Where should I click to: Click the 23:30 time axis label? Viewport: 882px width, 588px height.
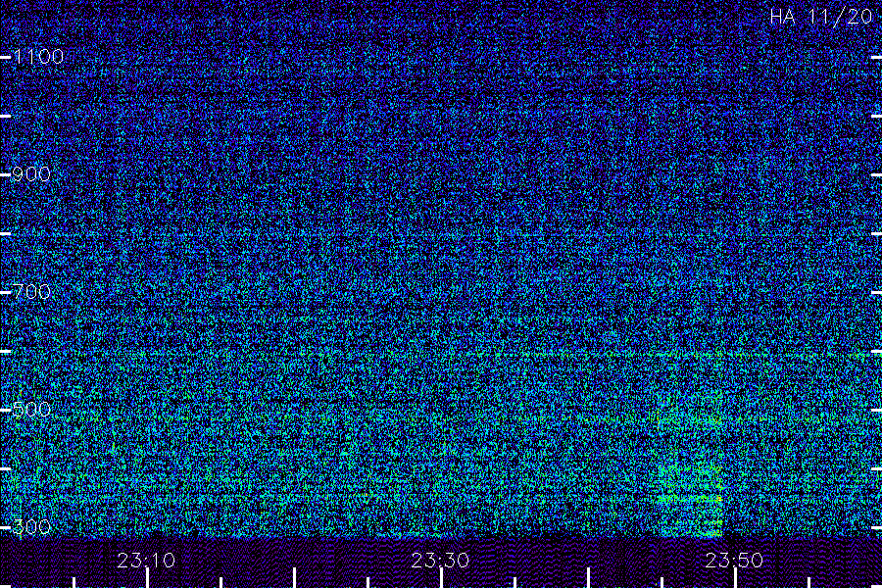click(440, 560)
